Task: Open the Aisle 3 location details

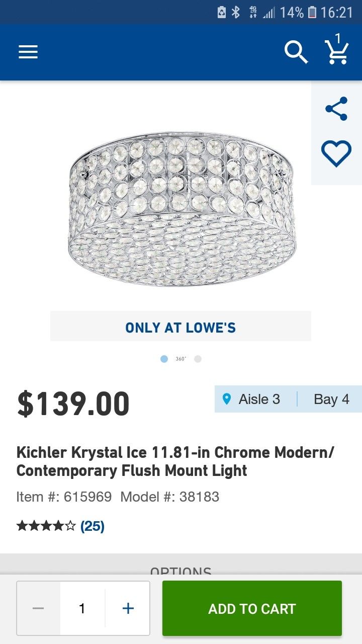Action: (260, 398)
